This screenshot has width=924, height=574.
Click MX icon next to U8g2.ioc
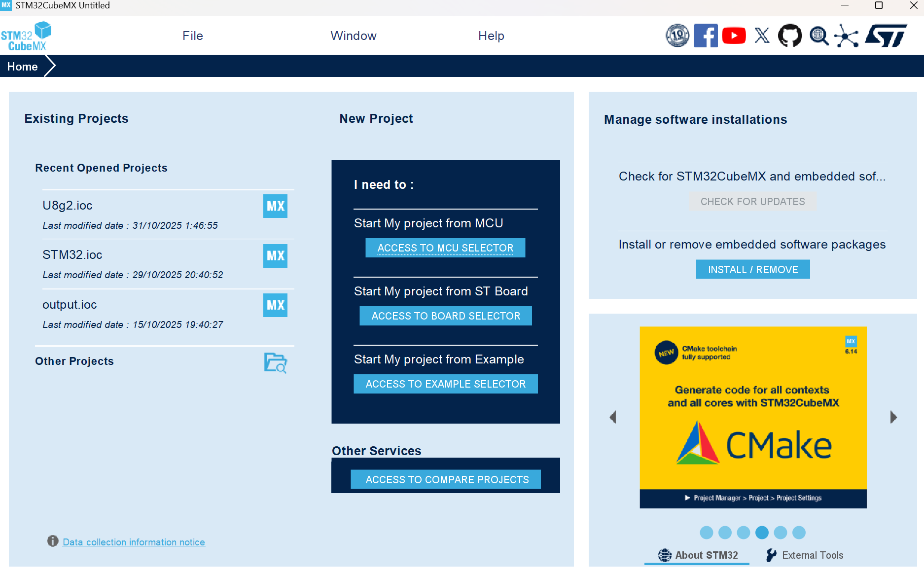(x=275, y=206)
